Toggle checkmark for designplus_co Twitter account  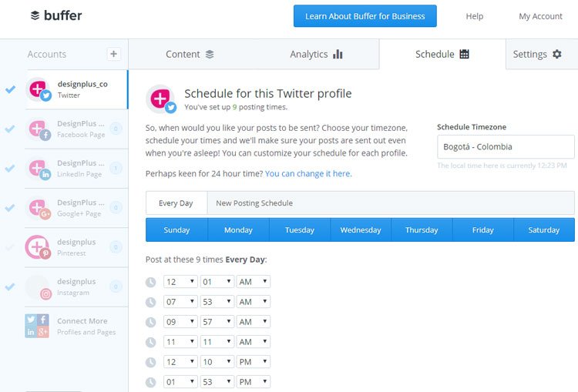(x=10, y=89)
